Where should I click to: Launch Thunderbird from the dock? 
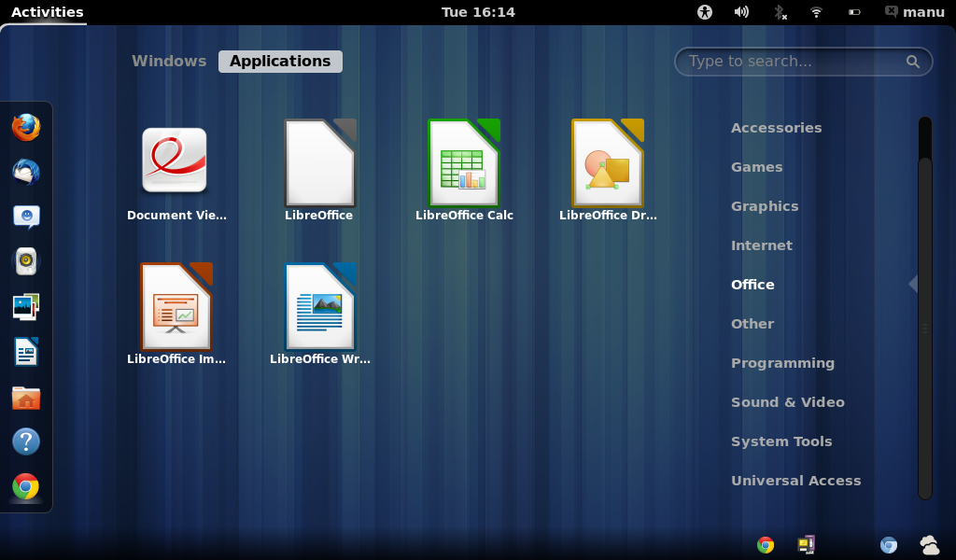click(x=26, y=173)
